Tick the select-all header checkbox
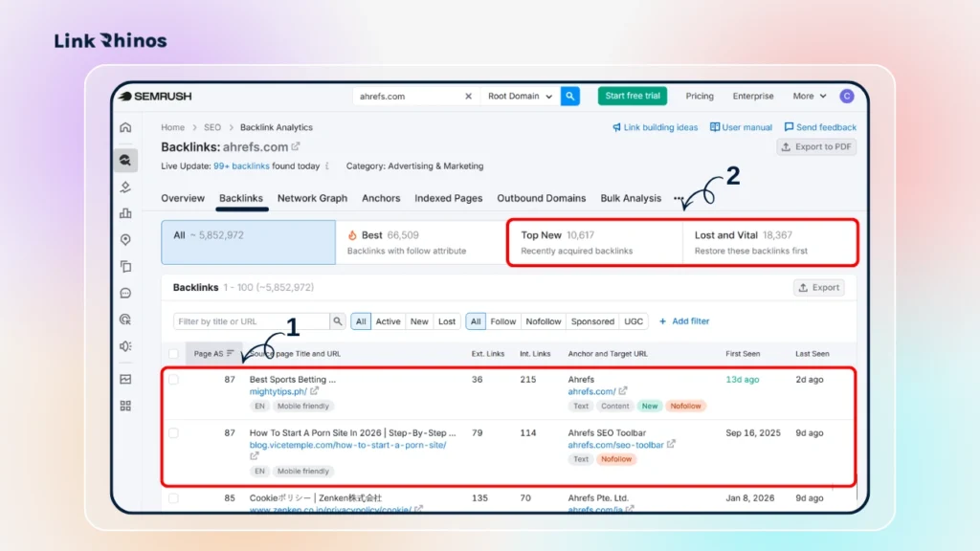Viewport: 980px width, 551px height. coord(174,354)
